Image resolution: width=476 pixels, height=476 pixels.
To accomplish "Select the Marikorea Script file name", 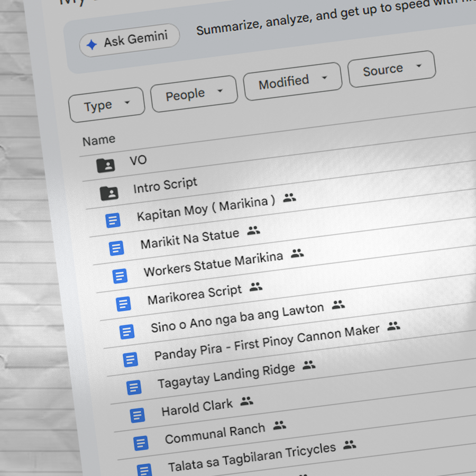I will coord(195,295).
